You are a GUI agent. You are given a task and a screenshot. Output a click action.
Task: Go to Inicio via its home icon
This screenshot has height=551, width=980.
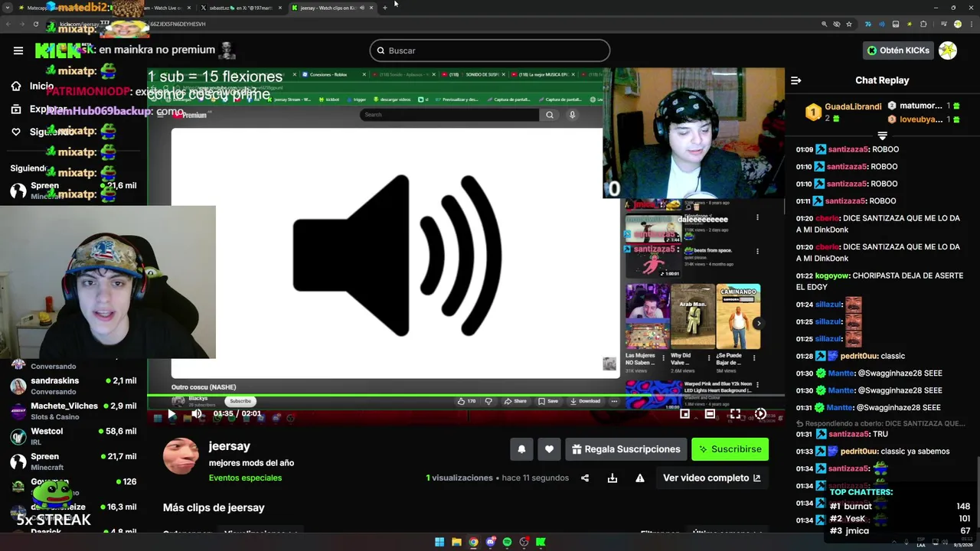16,86
